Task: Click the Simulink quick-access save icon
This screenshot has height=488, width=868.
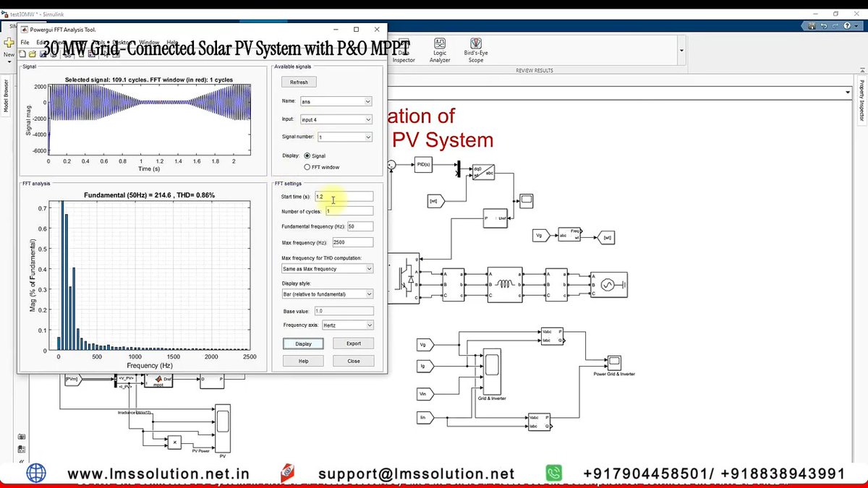Action: (x=812, y=25)
